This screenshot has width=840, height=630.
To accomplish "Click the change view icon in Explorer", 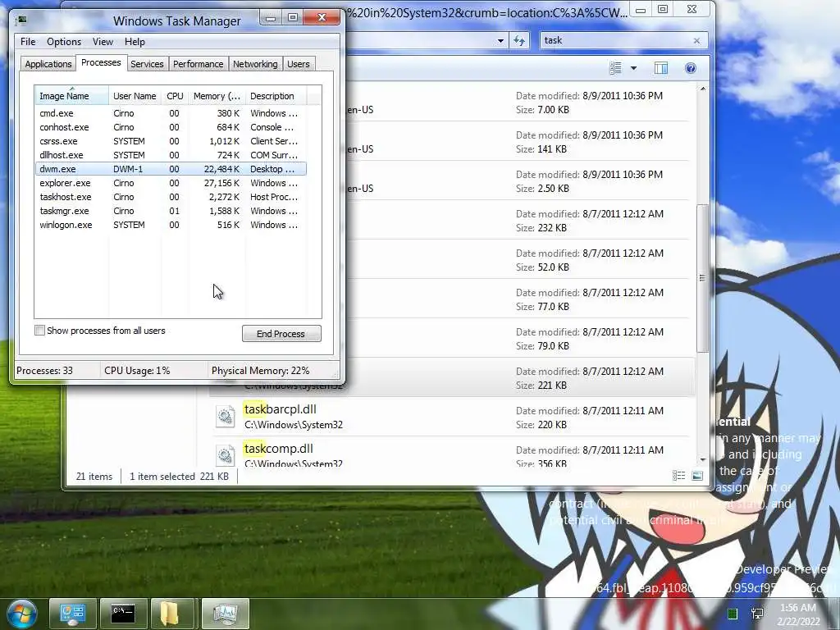I will pos(615,68).
